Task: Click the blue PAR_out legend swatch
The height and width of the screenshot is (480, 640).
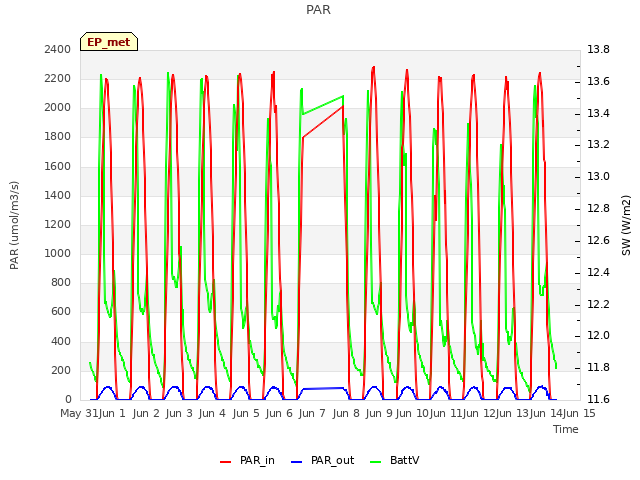Action: 297,462
